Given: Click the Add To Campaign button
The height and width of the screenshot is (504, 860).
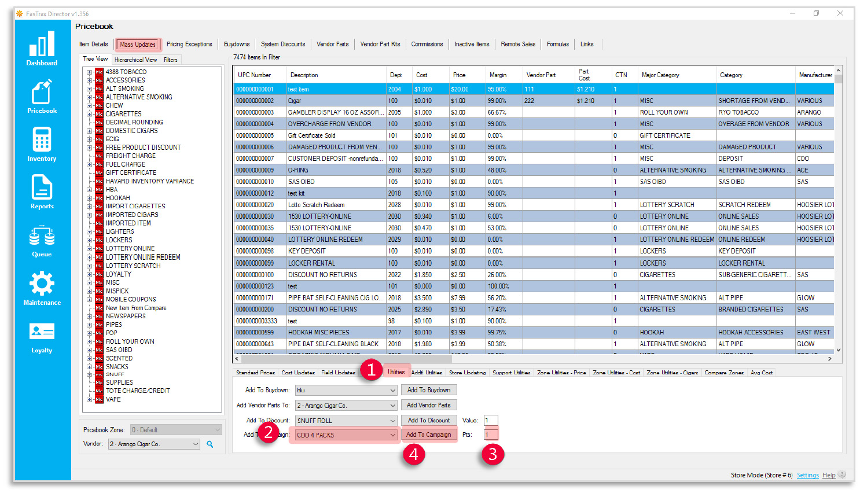Looking at the screenshot, I should pos(429,435).
